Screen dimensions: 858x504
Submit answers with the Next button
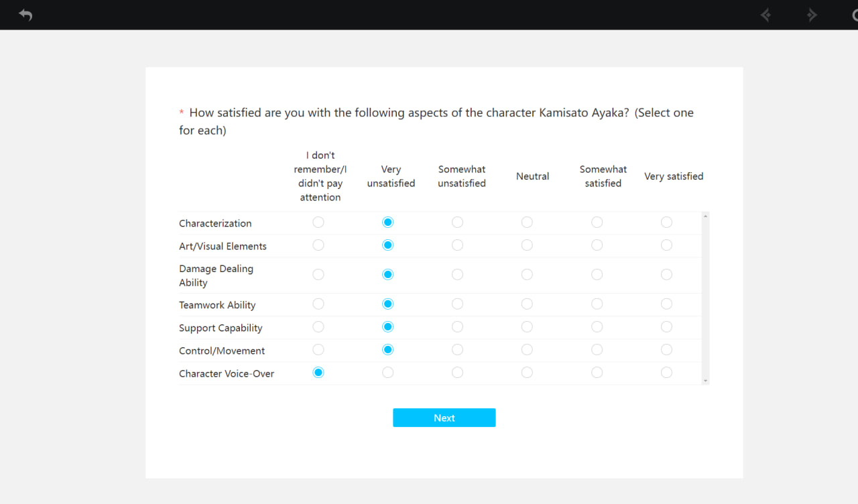tap(444, 418)
